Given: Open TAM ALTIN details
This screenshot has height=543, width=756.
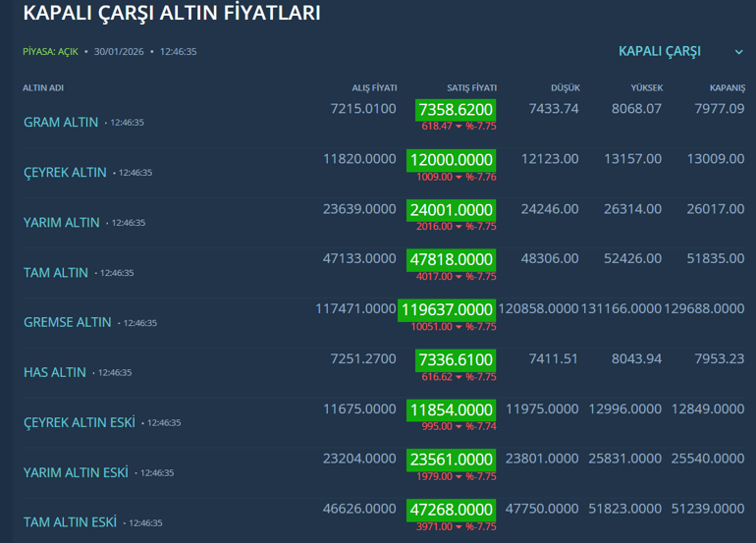Looking at the screenshot, I should tap(56, 273).
